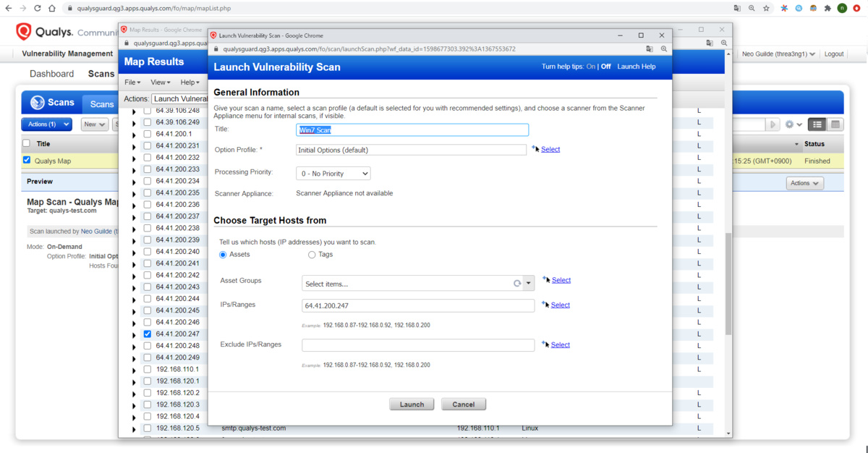Click Select link next to Option Profile

tap(550, 149)
